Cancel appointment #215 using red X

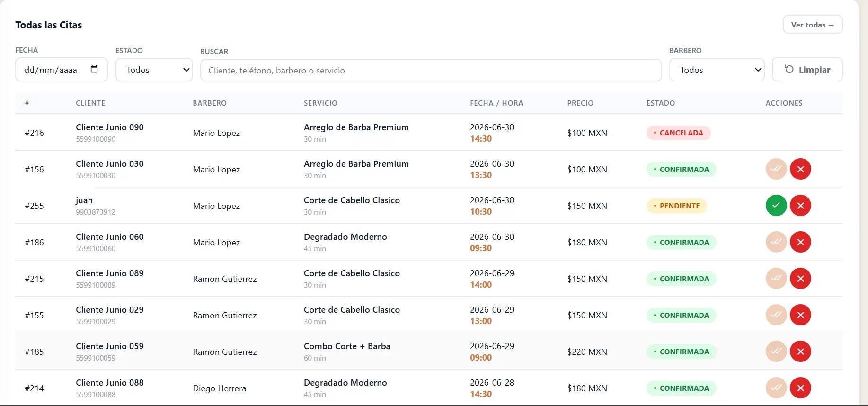[x=800, y=279]
